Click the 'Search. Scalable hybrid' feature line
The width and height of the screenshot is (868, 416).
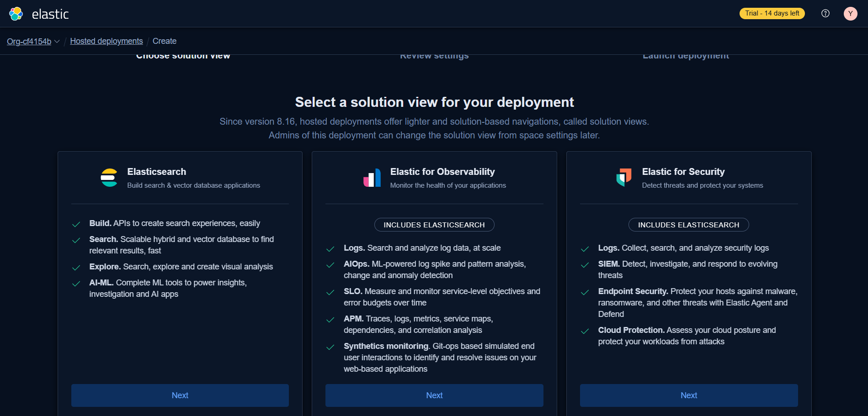(181, 245)
